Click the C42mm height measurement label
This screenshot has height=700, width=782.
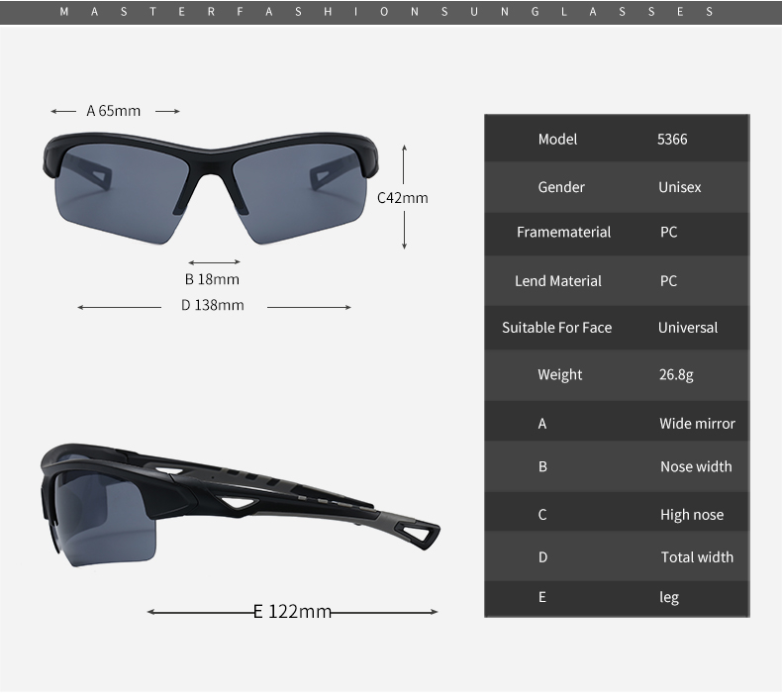coord(403,197)
